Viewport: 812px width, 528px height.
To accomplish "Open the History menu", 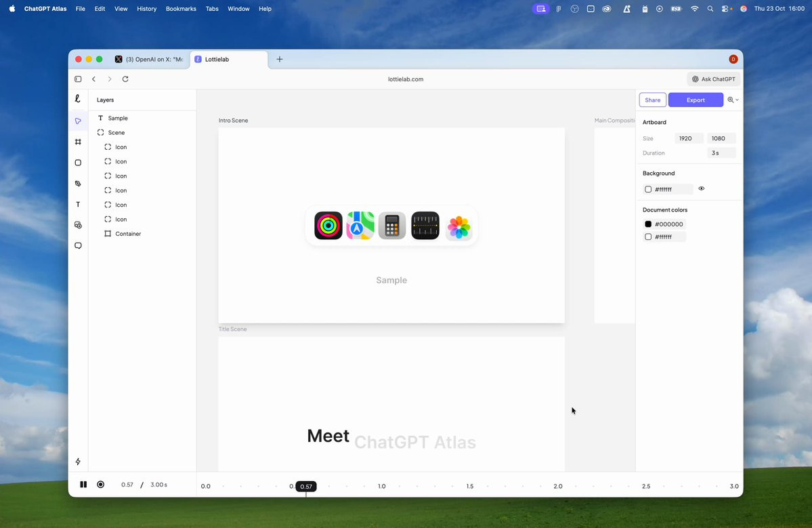I will coord(146,9).
